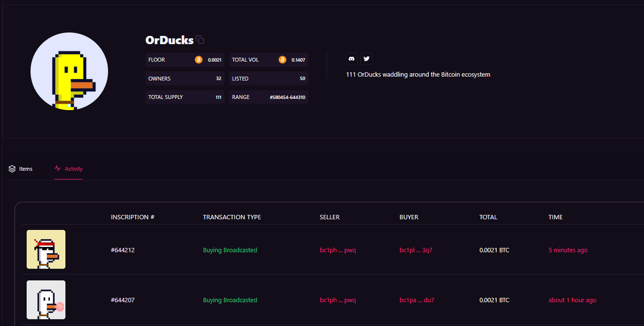Click the INSCRIPTION # column header
Viewport: 644px width, 326px height.
(x=133, y=218)
